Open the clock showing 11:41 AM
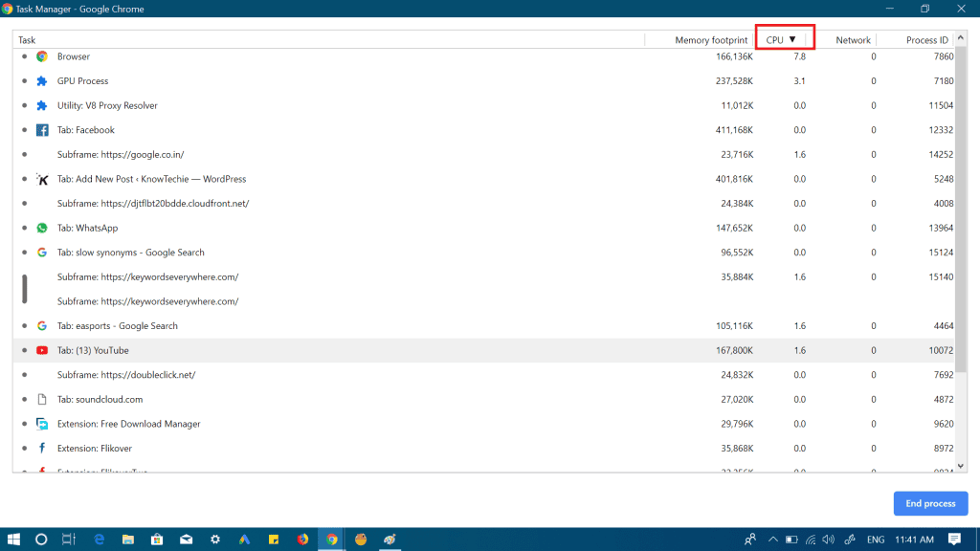980x551 pixels. coord(914,540)
